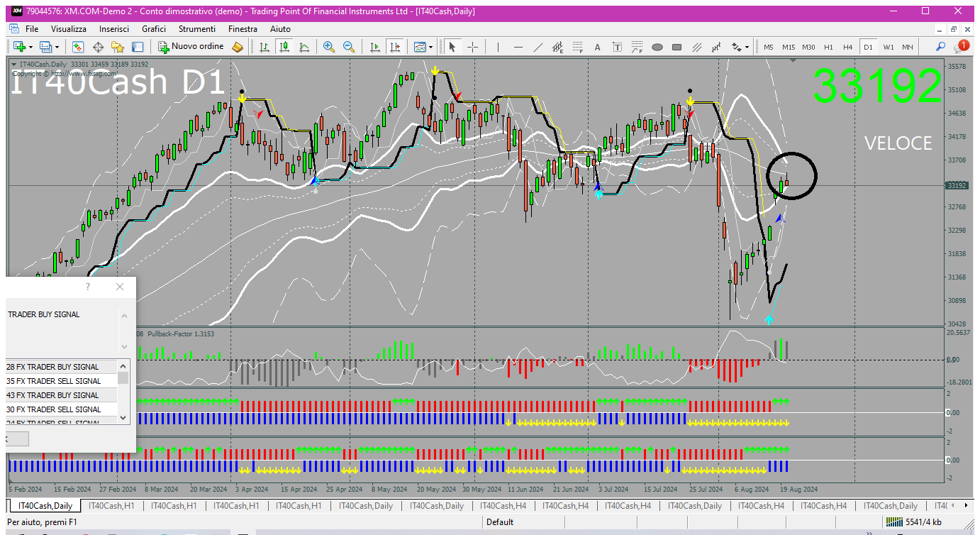Open the Grafici menu
This screenshot has height=535, width=980.
[x=154, y=29]
